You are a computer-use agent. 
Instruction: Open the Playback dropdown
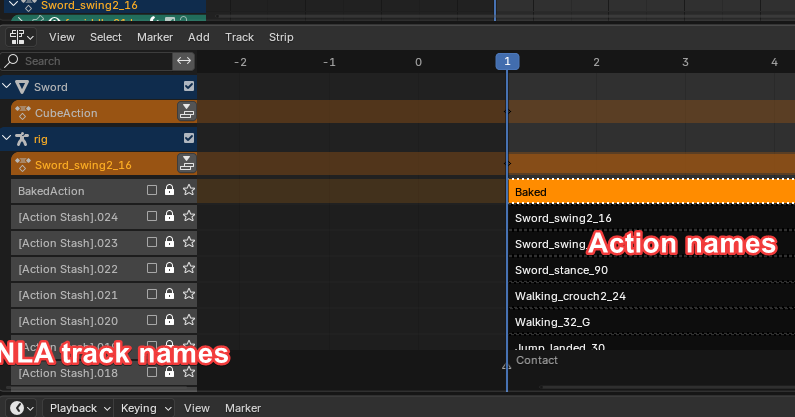pos(79,408)
